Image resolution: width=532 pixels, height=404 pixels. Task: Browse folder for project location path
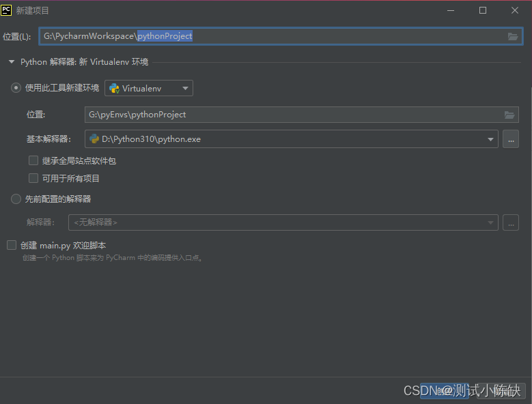[x=513, y=36]
